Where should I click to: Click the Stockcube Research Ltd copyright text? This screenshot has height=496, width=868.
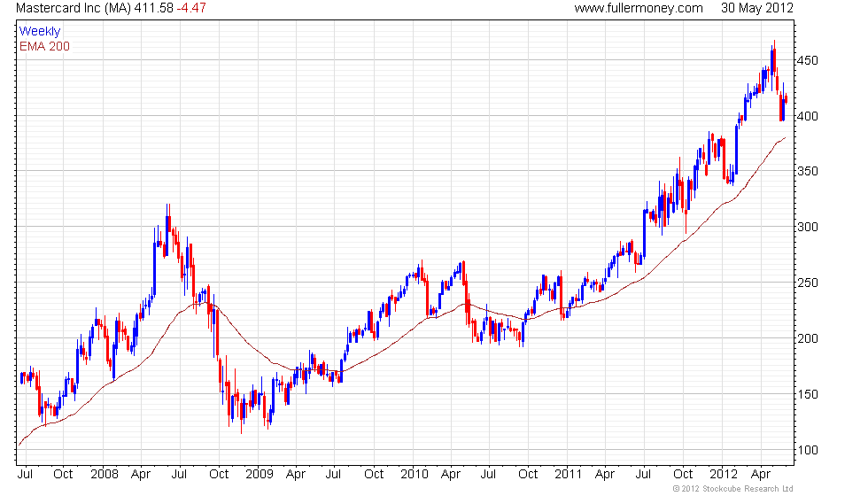(732, 489)
